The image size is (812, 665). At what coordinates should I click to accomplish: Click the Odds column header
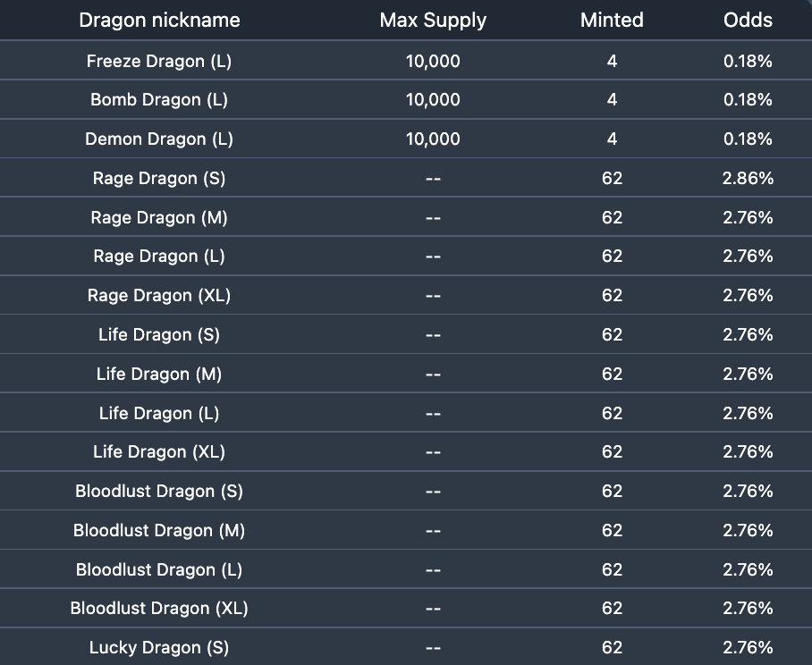point(748,21)
